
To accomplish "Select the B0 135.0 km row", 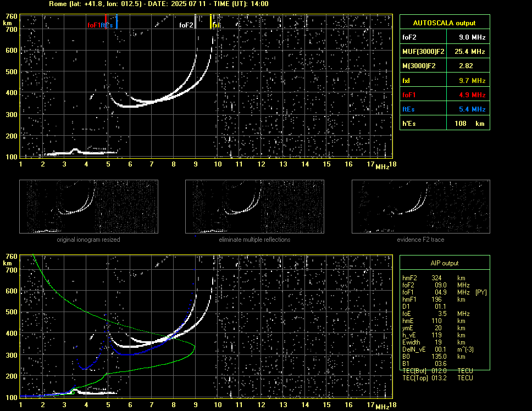I will click(x=434, y=357).
